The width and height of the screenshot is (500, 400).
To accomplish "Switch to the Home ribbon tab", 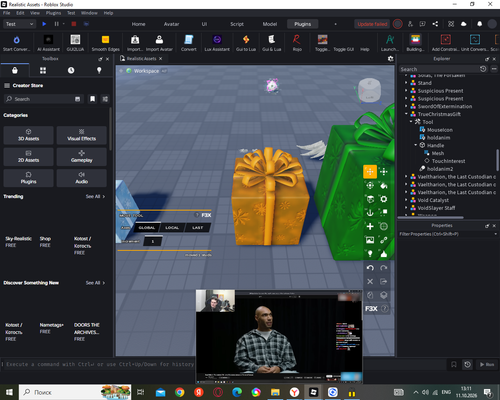I will click(138, 24).
